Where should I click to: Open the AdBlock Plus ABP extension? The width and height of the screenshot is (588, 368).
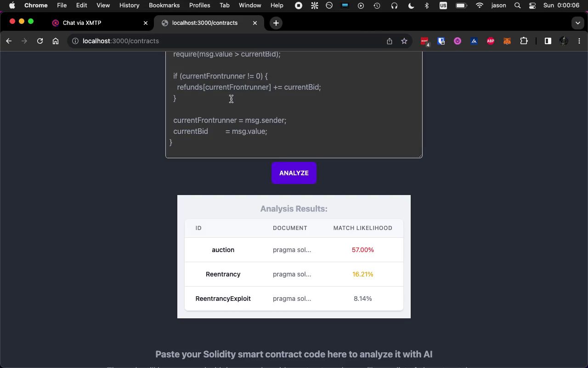coord(491,41)
